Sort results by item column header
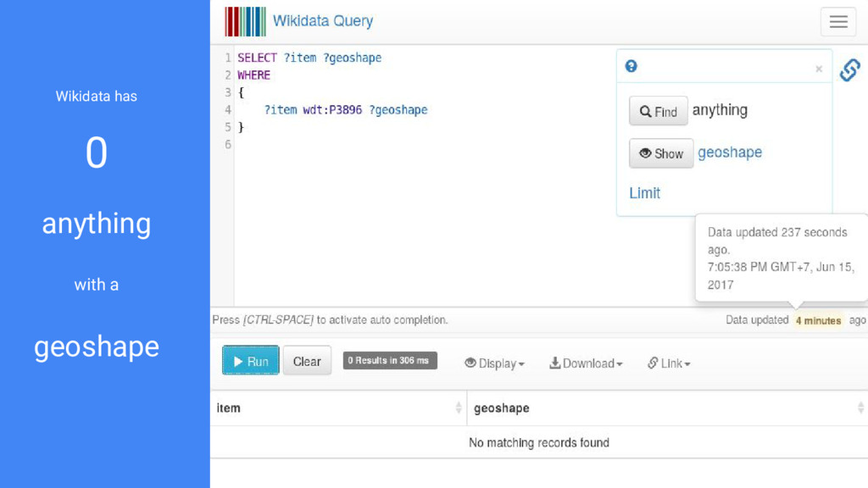This screenshot has width=868, height=488. point(338,408)
